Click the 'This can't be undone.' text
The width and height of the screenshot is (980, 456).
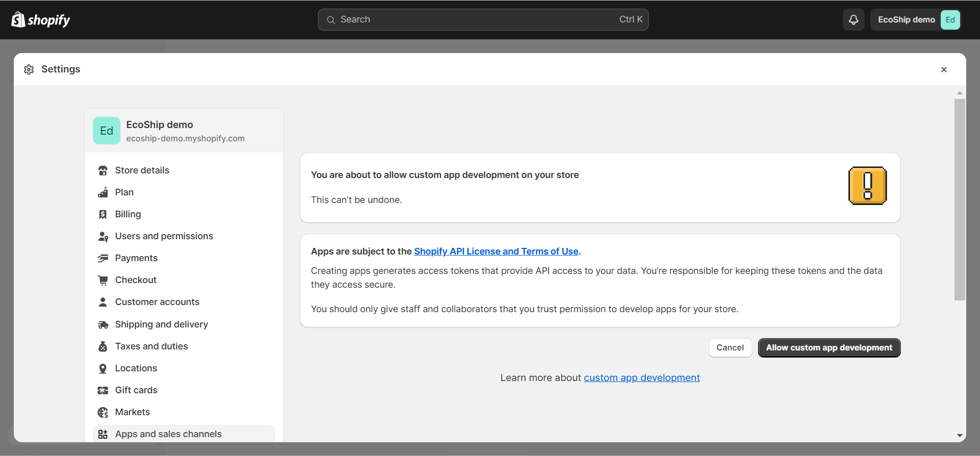(356, 200)
